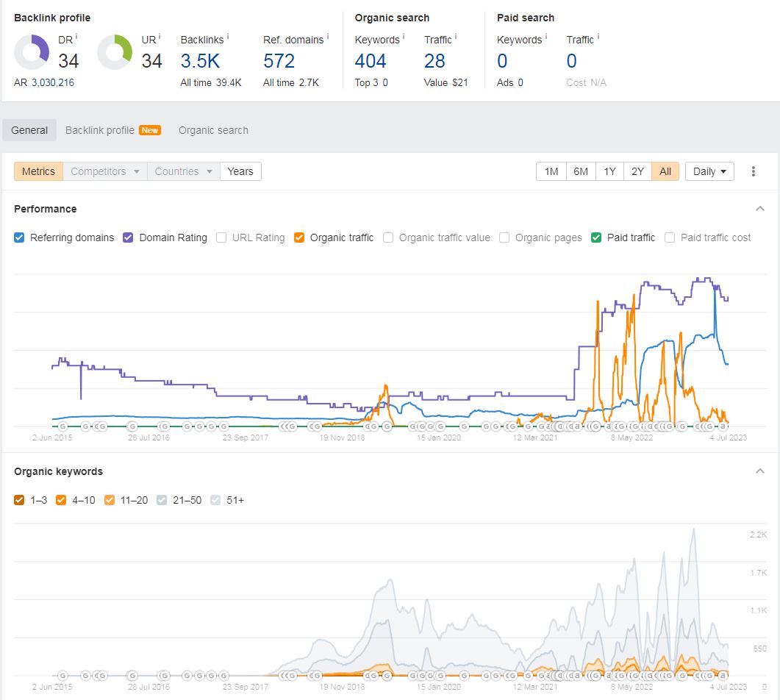
Task: Collapse the Performance section chevron
Action: [x=760, y=209]
